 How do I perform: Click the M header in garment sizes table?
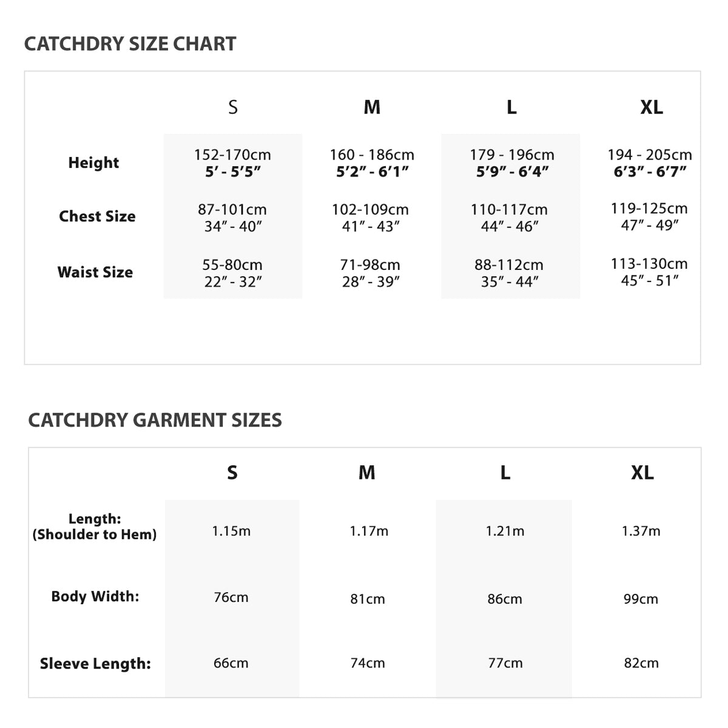(x=367, y=472)
